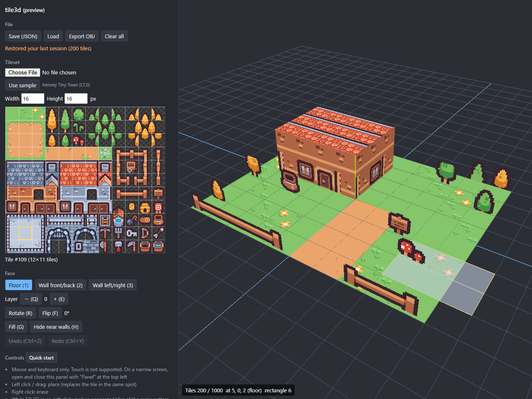Pick the grass with flowers tile
532x399 pixels.
pyautogui.click(x=39, y=113)
